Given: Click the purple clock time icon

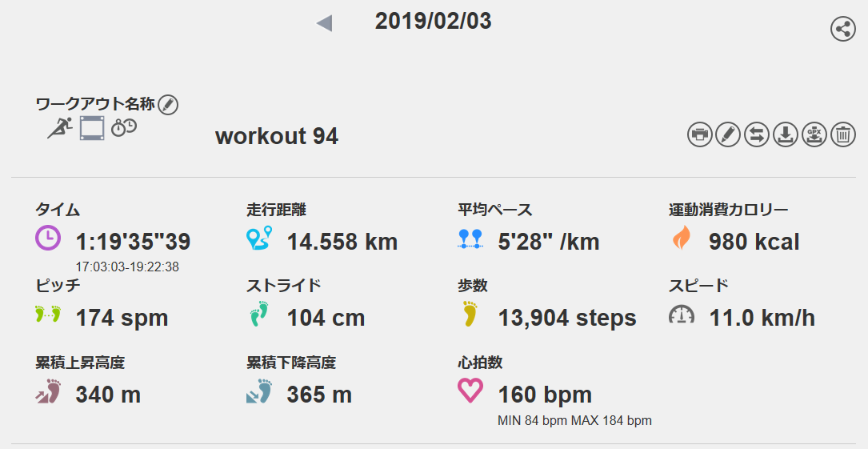Looking at the screenshot, I should 48,238.
